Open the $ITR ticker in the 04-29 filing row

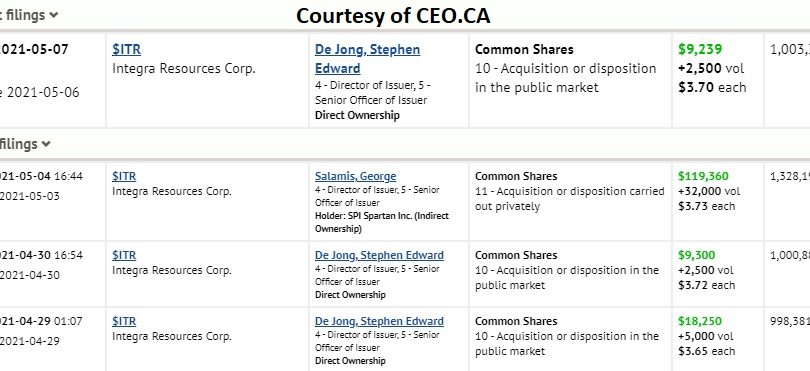(x=124, y=321)
